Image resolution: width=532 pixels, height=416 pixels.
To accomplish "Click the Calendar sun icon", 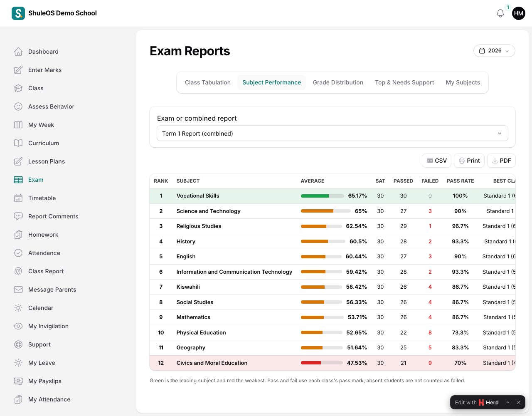I will tap(18, 308).
